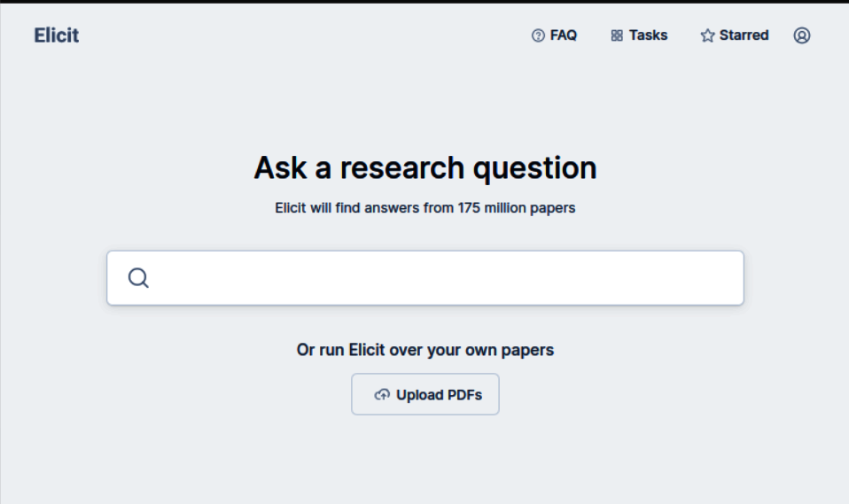The image size is (849, 504).
Task: Focus the research question search field
Action: click(443, 278)
